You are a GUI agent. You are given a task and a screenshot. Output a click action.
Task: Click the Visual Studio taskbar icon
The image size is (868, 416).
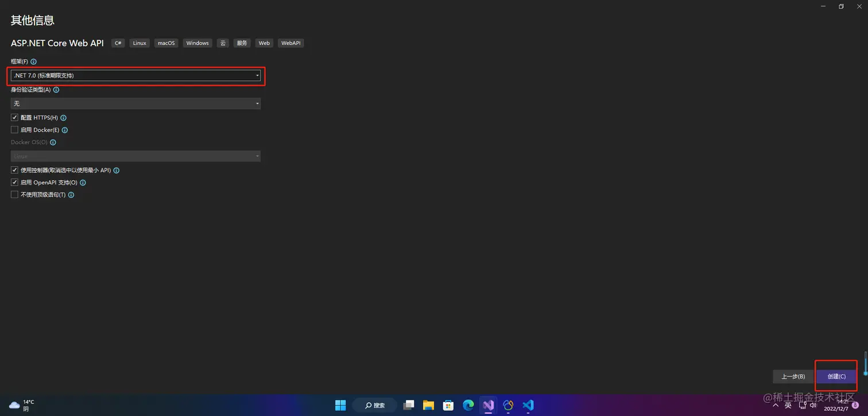pyautogui.click(x=489, y=405)
